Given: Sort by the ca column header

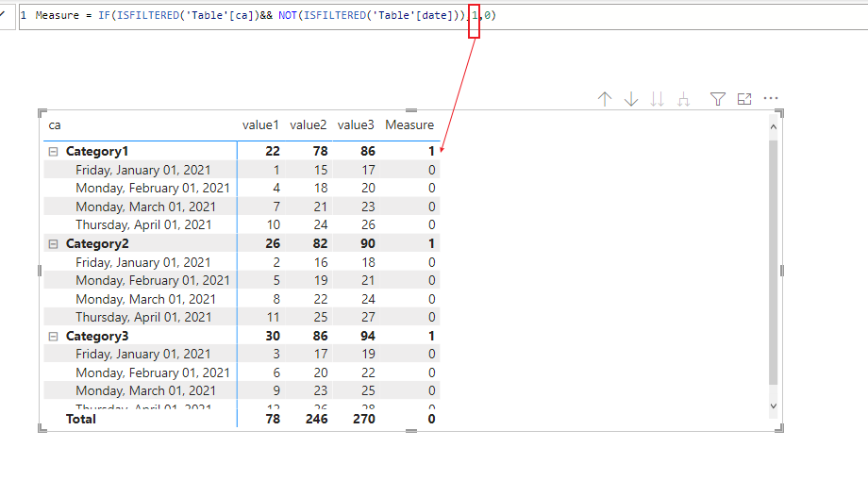Looking at the screenshot, I should 55,125.
